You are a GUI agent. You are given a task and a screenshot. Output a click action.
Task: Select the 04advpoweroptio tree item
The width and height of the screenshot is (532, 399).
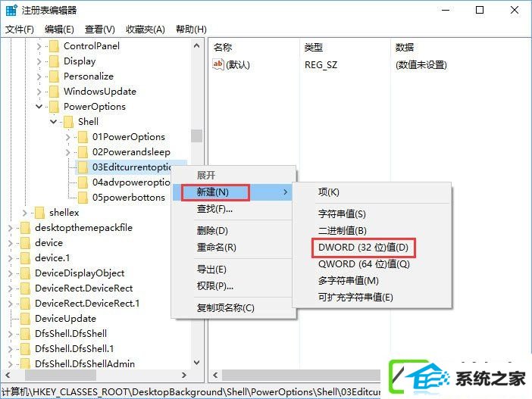[131, 182]
